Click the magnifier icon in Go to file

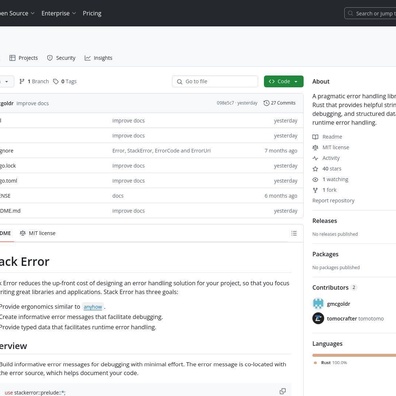tap(179, 81)
